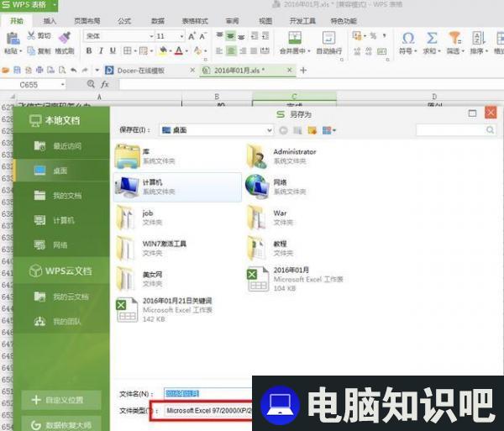The image size is (504, 431).
Task: Open the Formulas ribbon tab
Action: click(x=124, y=21)
